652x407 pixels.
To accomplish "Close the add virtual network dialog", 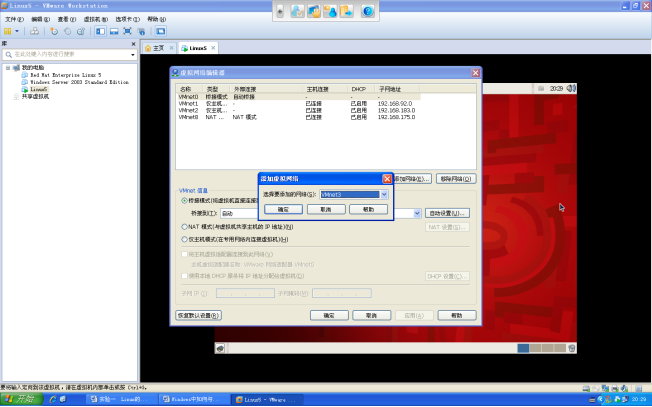I will pos(387,179).
